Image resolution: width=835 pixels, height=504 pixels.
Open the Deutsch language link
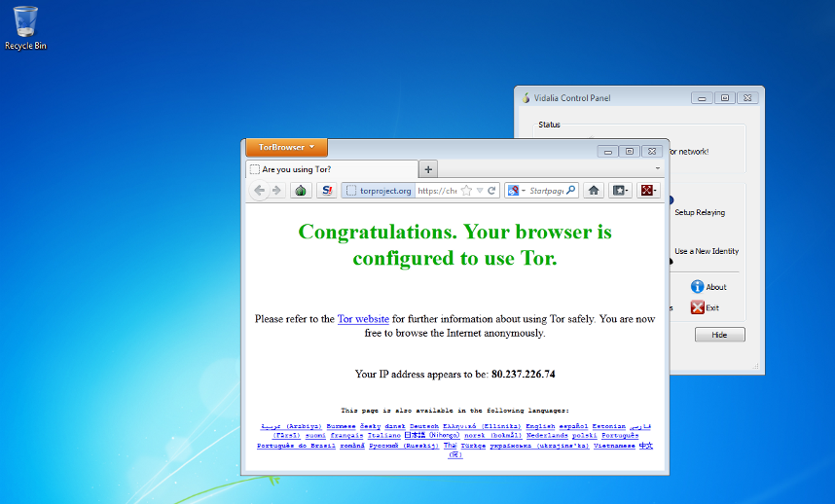pos(424,426)
